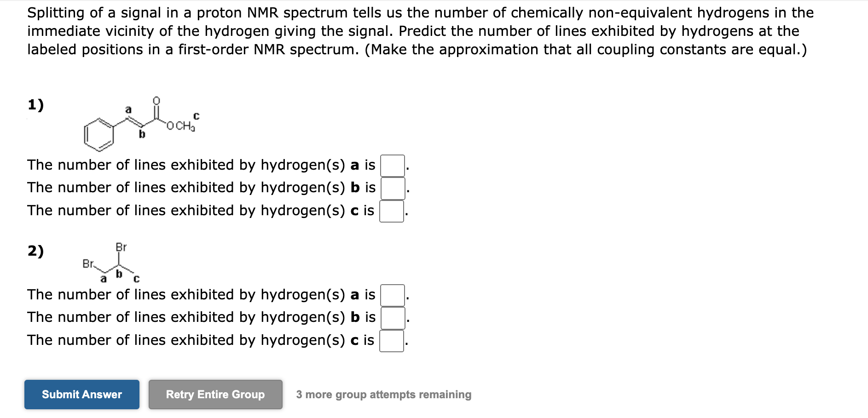Click the answer box for hydrogen c in problem 1
This screenshot has height=418, width=868.
pyautogui.click(x=392, y=211)
